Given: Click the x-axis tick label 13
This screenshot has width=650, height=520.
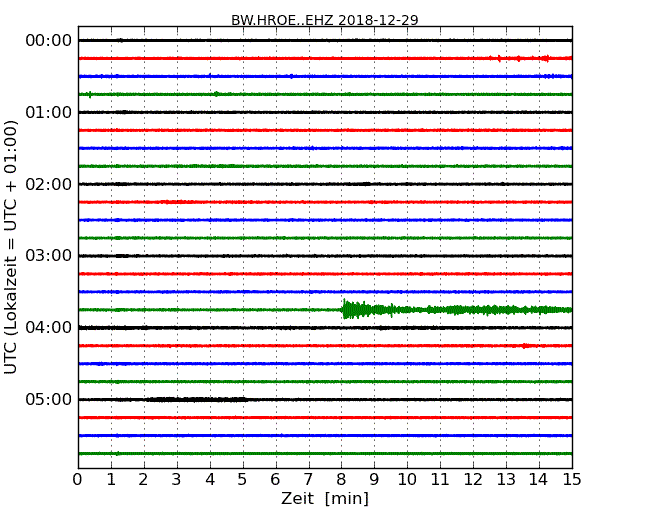Looking at the screenshot, I should click(x=506, y=480).
